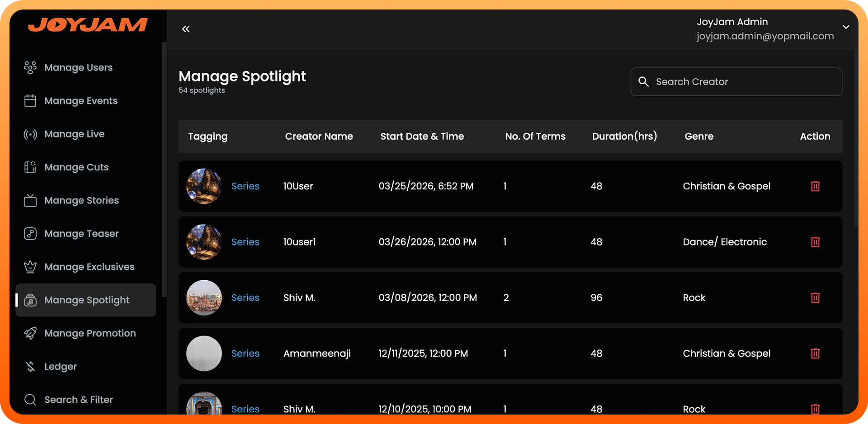Click the Manage Promotion rocket icon
This screenshot has height=424, width=868.
coord(30,334)
